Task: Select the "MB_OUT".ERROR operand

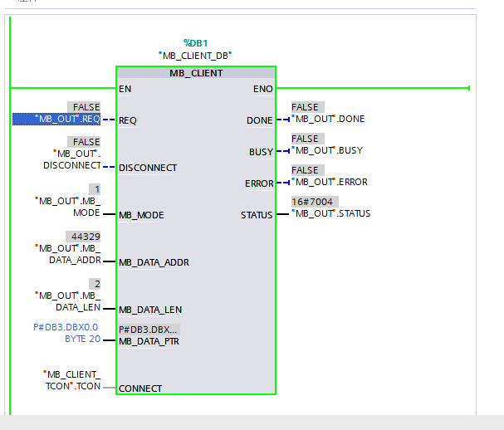Action: (x=330, y=182)
